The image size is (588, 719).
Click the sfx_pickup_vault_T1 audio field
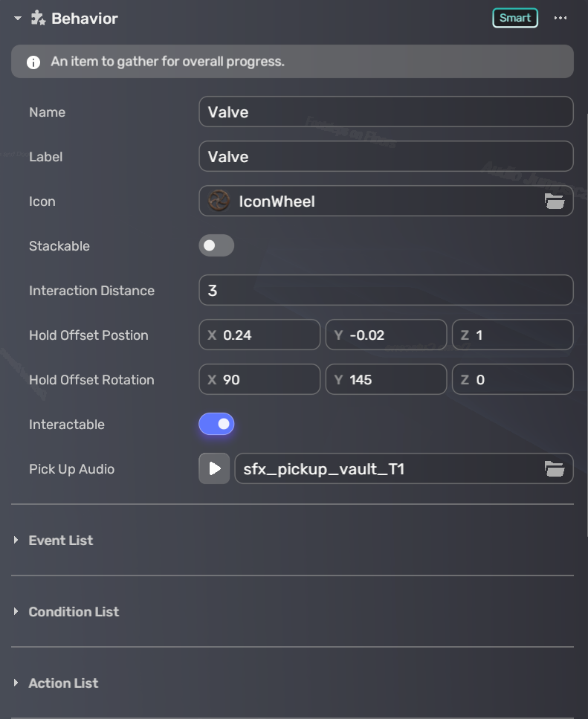(x=387, y=469)
